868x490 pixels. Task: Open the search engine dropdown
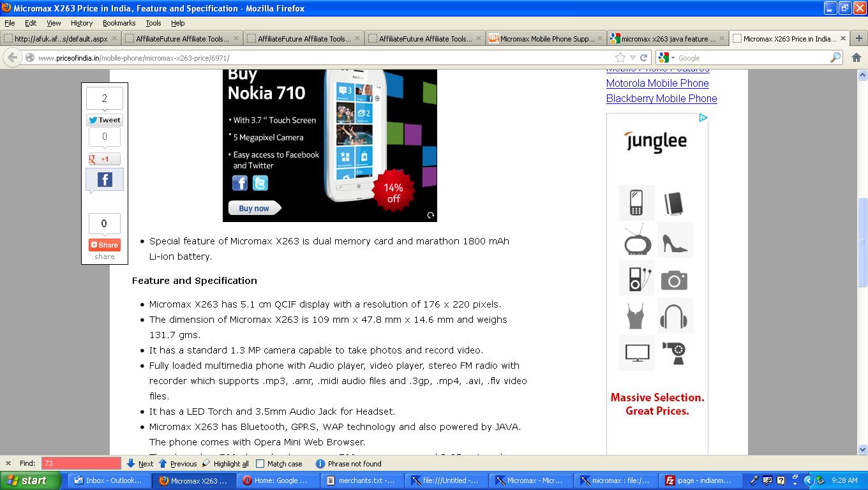point(667,57)
